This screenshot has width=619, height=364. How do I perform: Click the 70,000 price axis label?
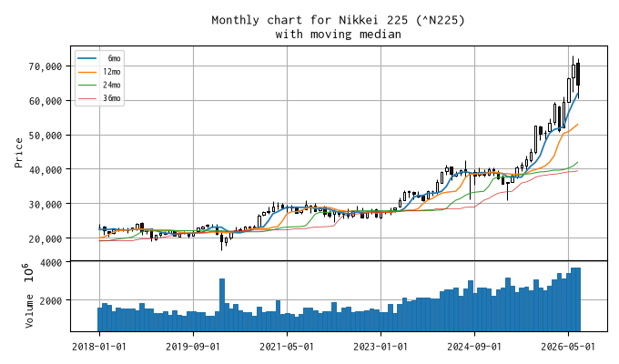(x=46, y=66)
